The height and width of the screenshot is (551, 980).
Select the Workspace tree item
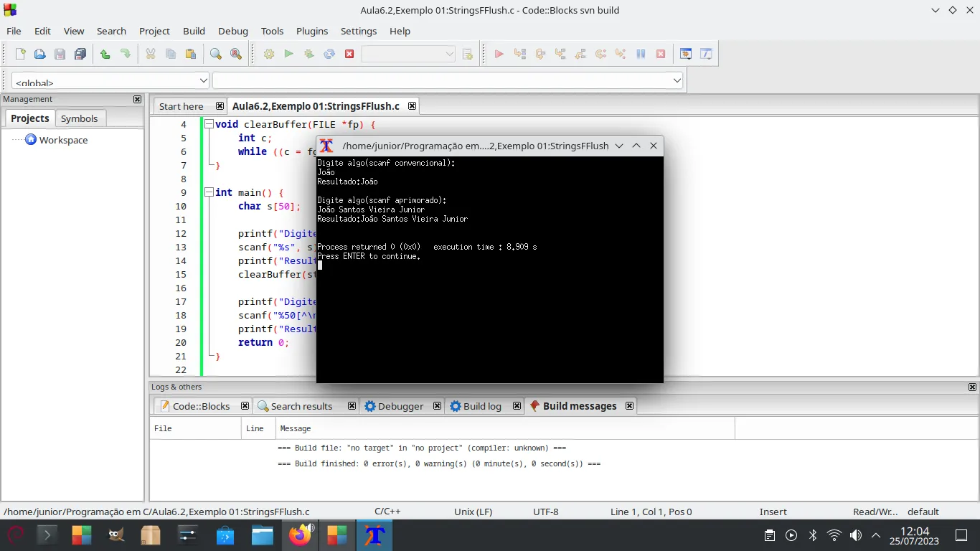point(63,140)
